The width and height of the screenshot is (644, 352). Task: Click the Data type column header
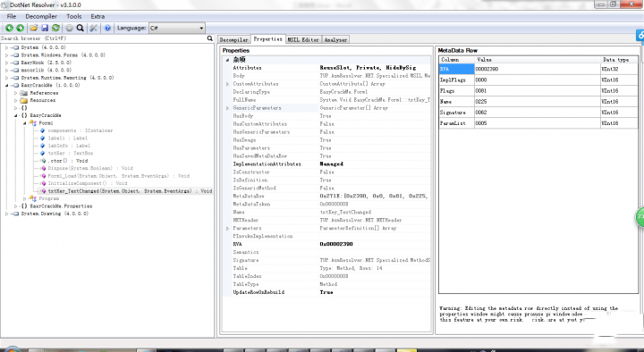click(619, 60)
